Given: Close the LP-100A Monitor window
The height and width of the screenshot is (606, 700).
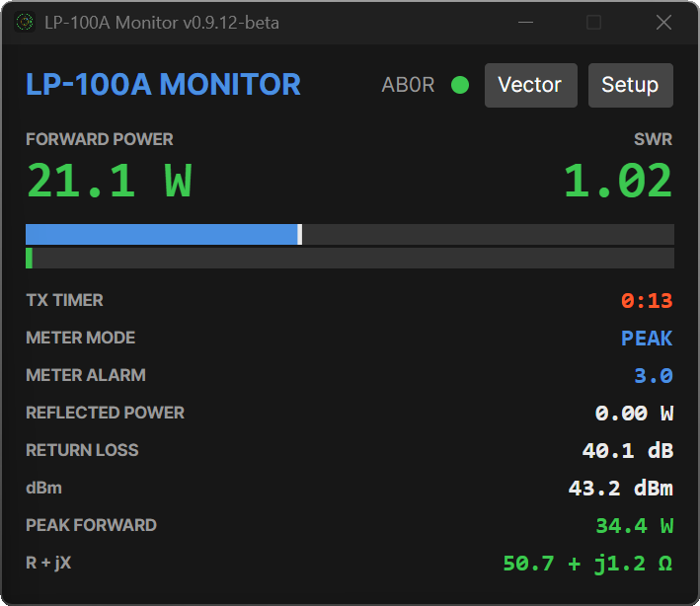Looking at the screenshot, I should coord(663,22).
